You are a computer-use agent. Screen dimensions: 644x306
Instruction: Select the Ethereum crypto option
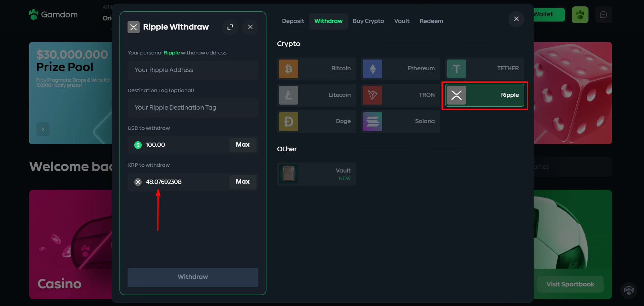(x=400, y=69)
